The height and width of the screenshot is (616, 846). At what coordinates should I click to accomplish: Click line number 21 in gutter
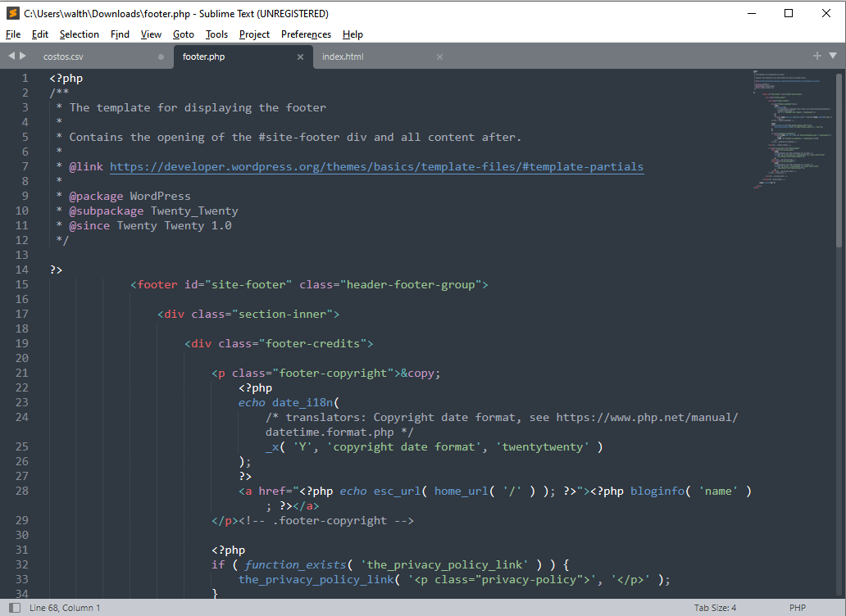click(x=21, y=373)
